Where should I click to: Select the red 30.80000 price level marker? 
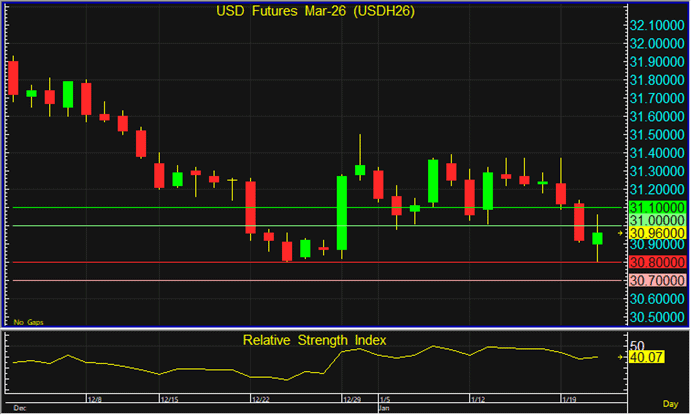coord(656,262)
